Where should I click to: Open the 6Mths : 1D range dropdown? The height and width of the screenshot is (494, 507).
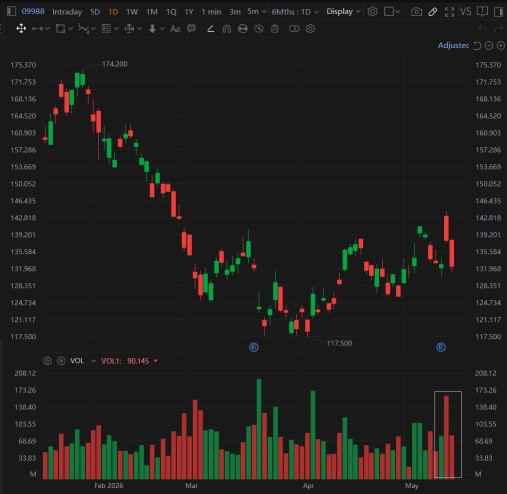pyautogui.click(x=295, y=12)
